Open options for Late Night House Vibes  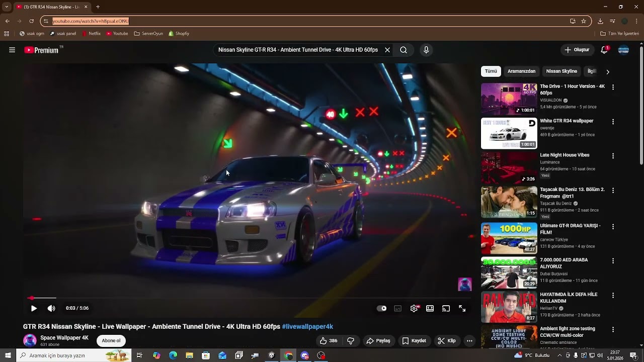(x=613, y=156)
